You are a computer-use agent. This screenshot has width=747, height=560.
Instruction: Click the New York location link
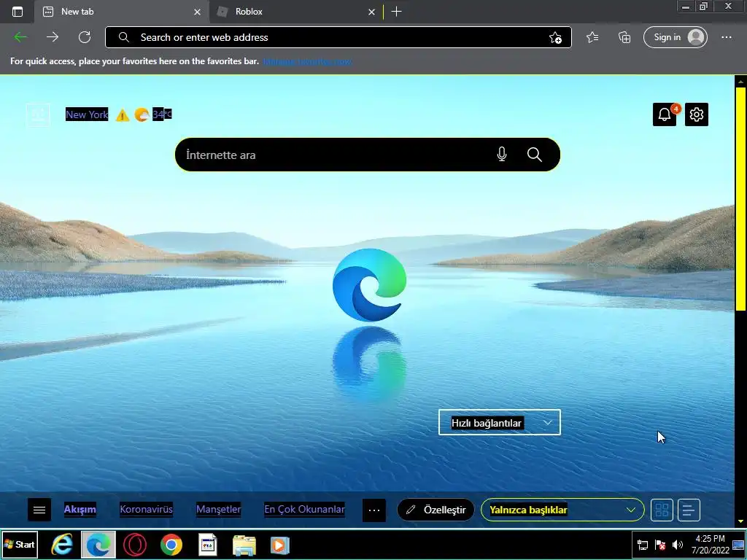coord(87,114)
